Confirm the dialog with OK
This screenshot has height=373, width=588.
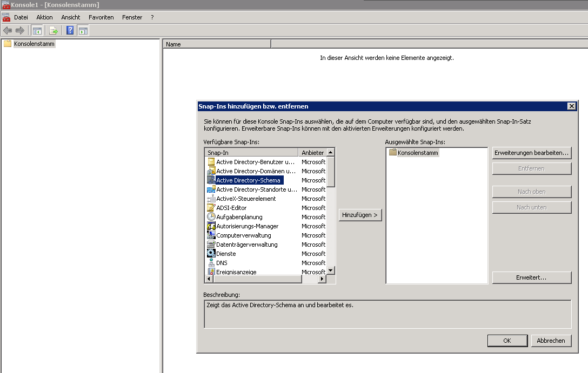[506, 341]
